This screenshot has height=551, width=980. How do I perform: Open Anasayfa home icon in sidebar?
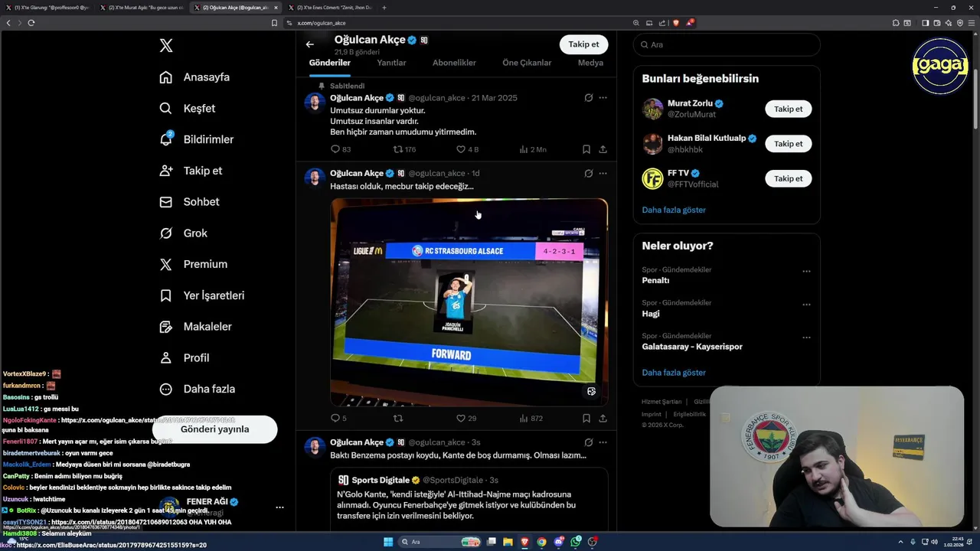tap(165, 77)
